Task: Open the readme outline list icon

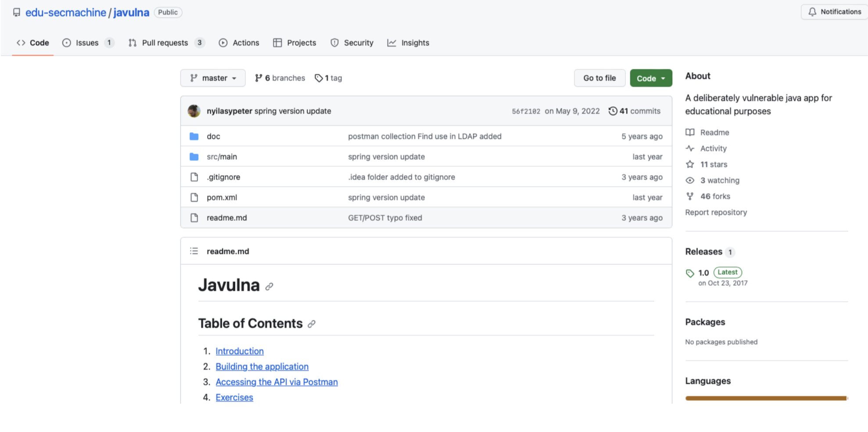Action: 194,251
